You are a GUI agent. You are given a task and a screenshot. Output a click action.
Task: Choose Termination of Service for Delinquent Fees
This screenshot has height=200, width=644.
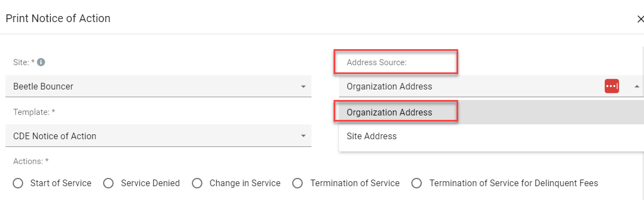417,183
